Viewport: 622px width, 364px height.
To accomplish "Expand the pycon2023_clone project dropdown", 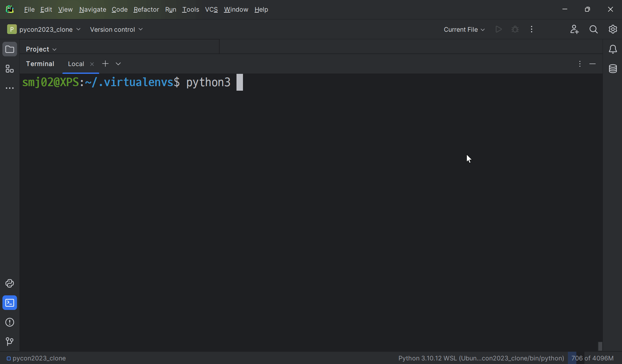I will [x=44, y=29].
